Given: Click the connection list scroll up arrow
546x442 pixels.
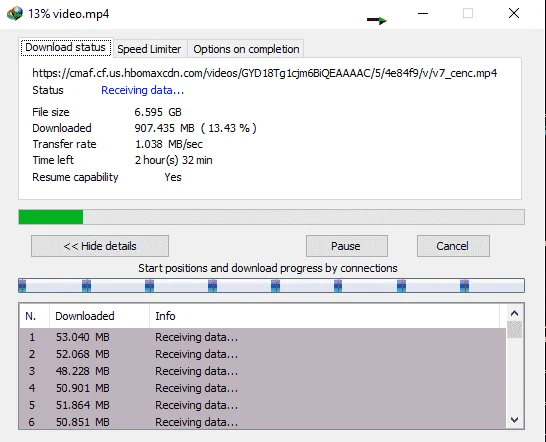Looking at the screenshot, I should (x=514, y=313).
